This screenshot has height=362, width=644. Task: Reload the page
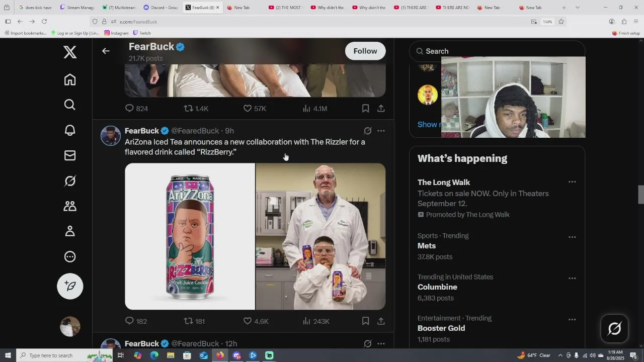(x=44, y=22)
